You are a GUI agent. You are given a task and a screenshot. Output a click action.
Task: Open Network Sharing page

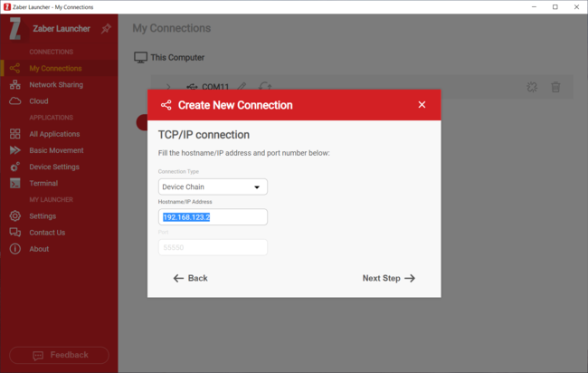[55, 84]
